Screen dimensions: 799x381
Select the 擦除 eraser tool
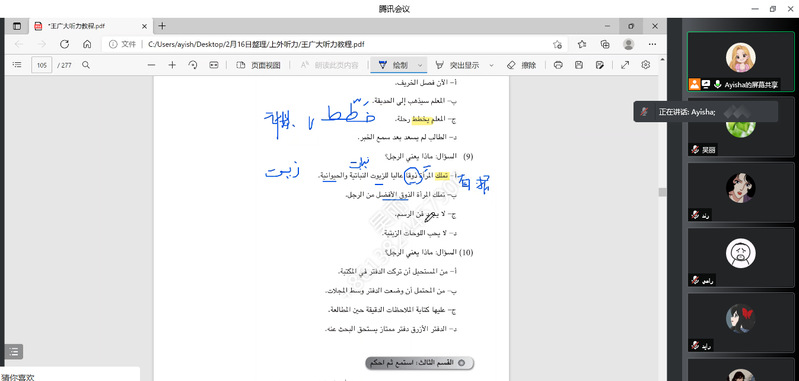pyautogui.click(x=522, y=65)
